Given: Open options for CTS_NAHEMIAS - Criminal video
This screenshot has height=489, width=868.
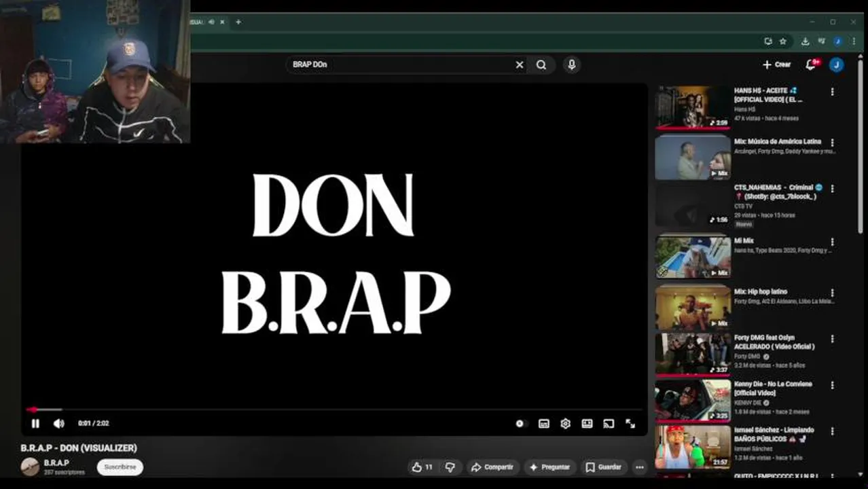Looking at the screenshot, I should click(x=832, y=189).
